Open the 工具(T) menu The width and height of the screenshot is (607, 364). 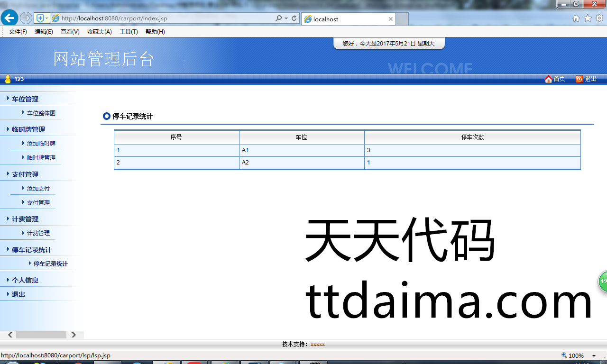tap(129, 32)
